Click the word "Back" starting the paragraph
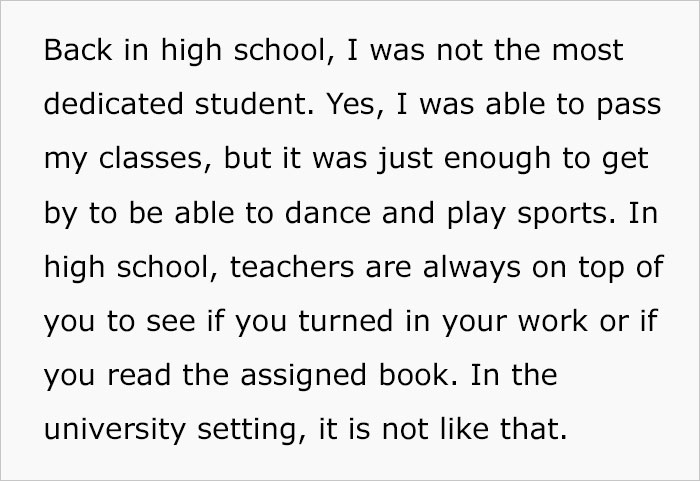The width and height of the screenshot is (700, 481). (78, 50)
